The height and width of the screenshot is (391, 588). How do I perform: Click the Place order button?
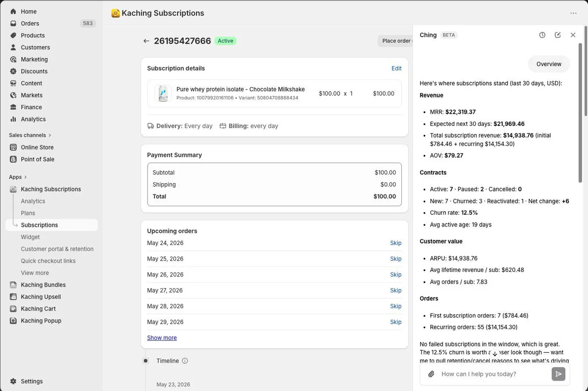[x=396, y=41]
